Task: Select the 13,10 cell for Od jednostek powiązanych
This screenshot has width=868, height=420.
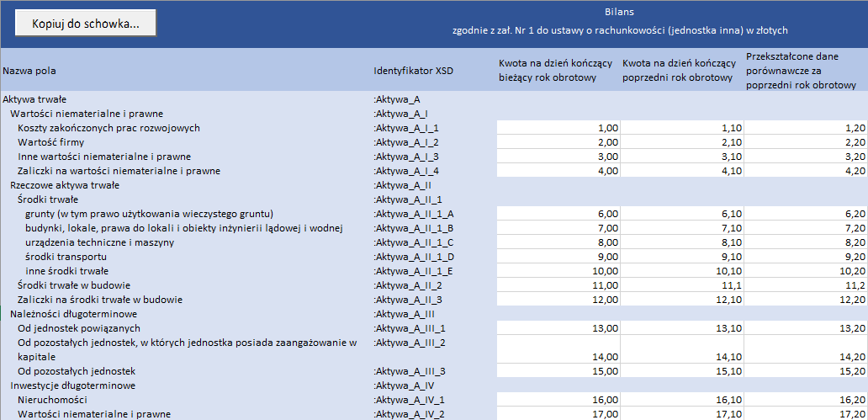Action: pyautogui.click(x=683, y=328)
